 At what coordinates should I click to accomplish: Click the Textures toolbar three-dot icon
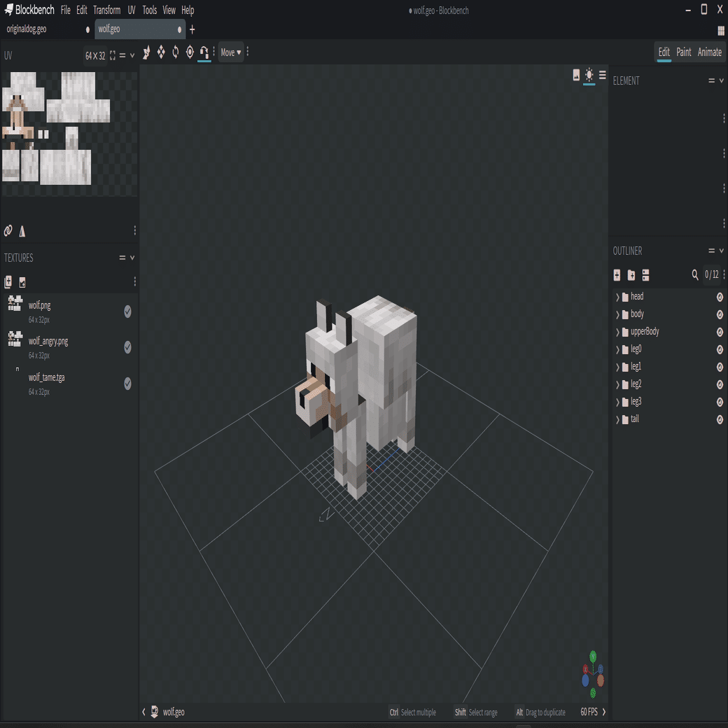[134, 281]
